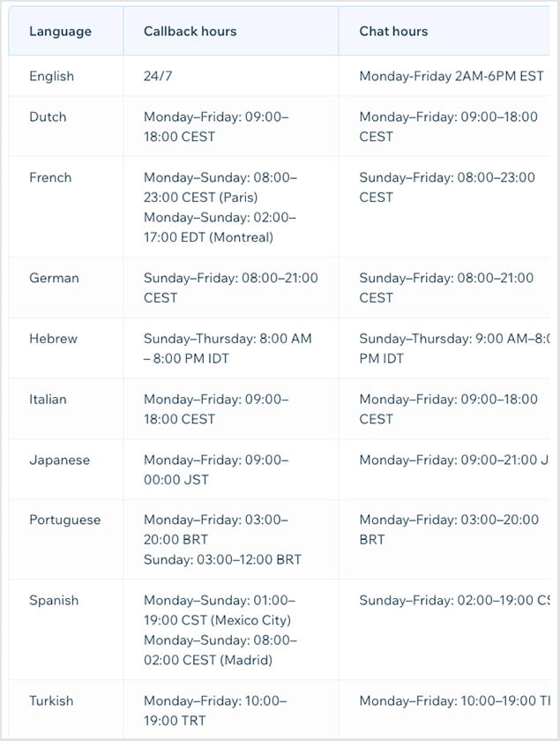Image resolution: width=560 pixels, height=741 pixels.
Task: Select the English language cell
Action: pos(51,77)
